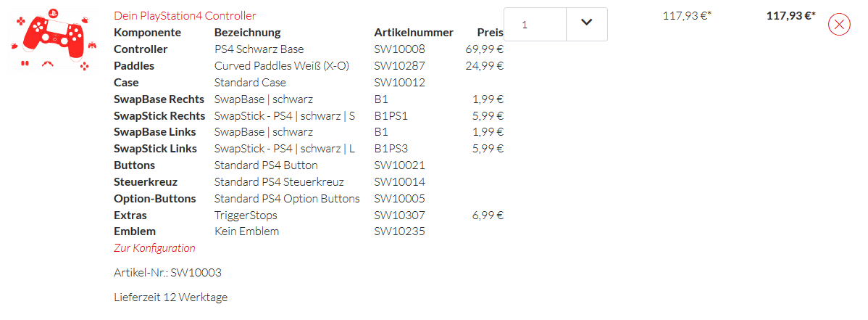Click the Preis column header
Screen dimensions: 868x320
[x=490, y=33]
